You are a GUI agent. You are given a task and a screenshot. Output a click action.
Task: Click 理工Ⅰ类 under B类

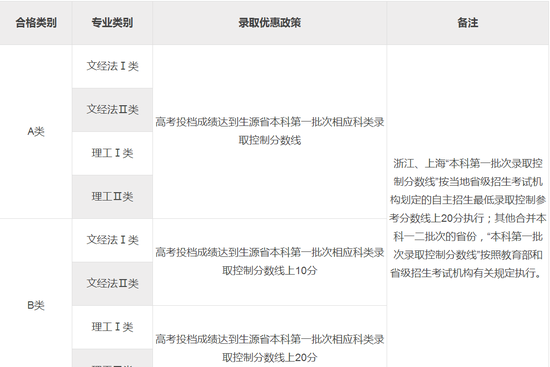(x=112, y=327)
